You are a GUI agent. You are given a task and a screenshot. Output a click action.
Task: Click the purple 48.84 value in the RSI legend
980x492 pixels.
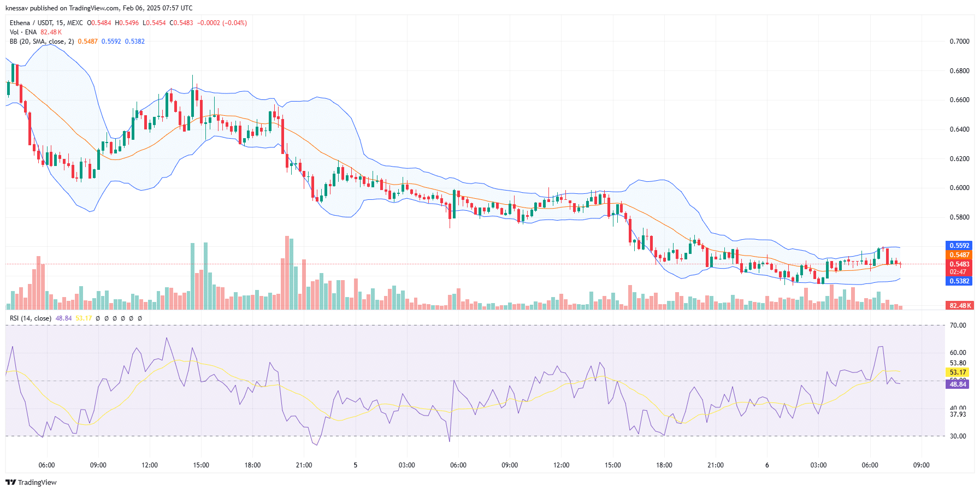coord(63,318)
